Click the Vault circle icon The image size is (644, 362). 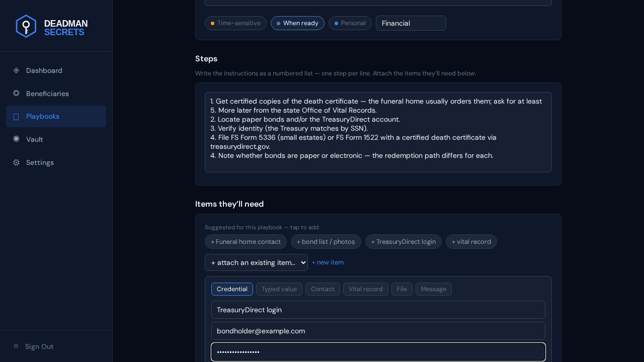pos(16,139)
